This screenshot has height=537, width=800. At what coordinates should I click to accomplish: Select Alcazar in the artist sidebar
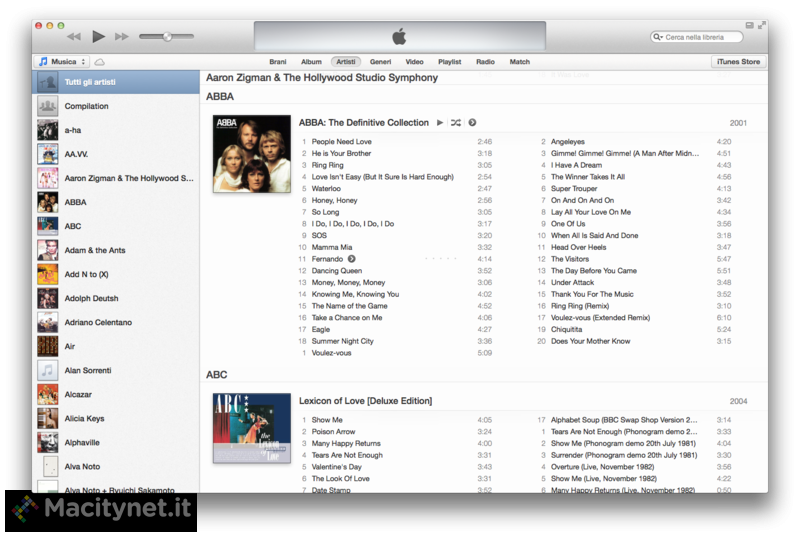click(116, 394)
